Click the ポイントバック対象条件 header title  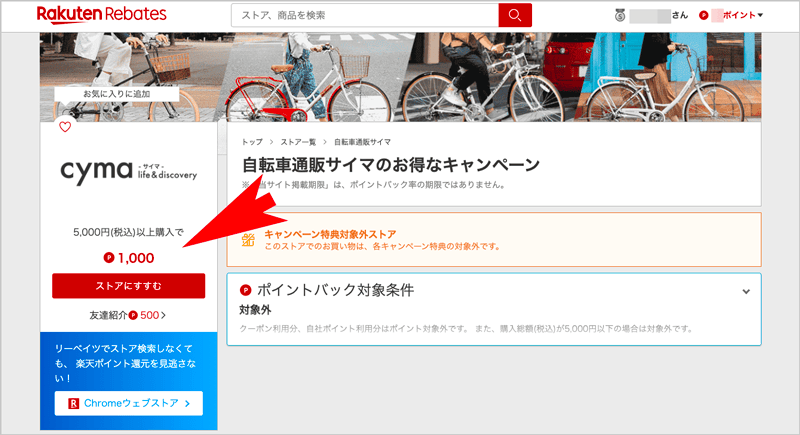(x=335, y=290)
